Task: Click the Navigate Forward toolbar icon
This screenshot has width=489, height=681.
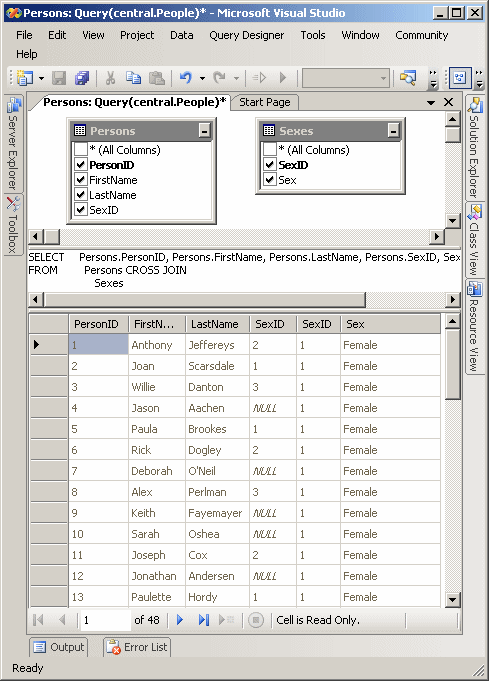Action: tap(259, 78)
